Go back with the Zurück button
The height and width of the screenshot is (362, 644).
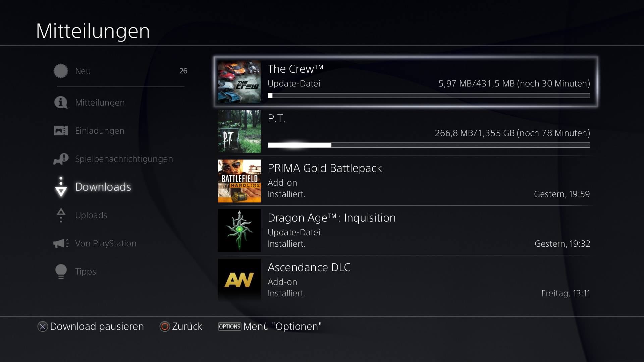[x=181, y=326]
